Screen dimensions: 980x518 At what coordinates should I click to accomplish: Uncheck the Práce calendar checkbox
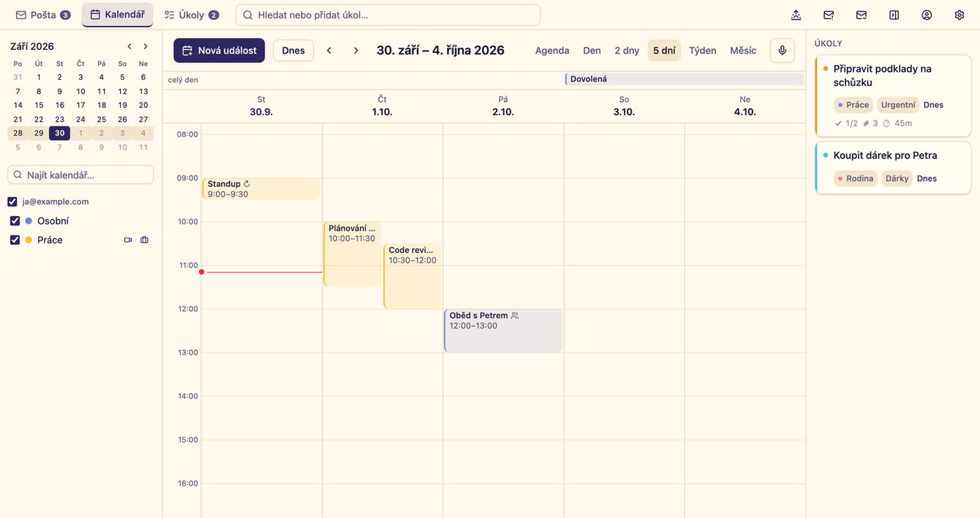15,240
